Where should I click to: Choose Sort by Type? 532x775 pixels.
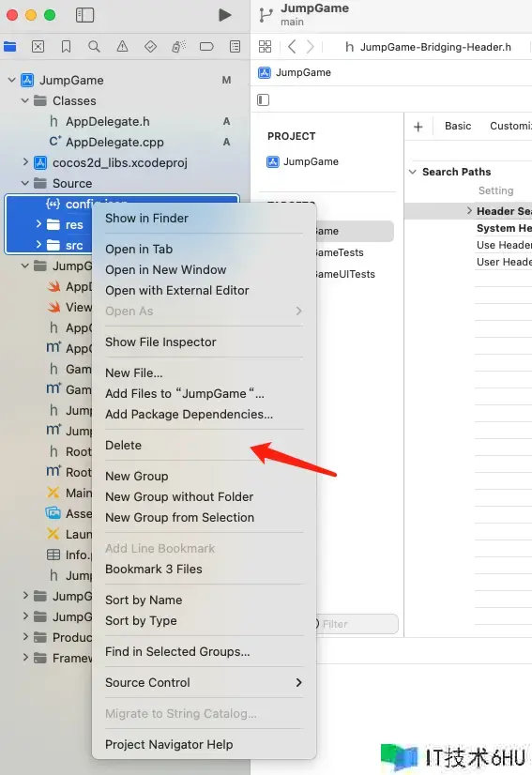(x=141, y=621)
